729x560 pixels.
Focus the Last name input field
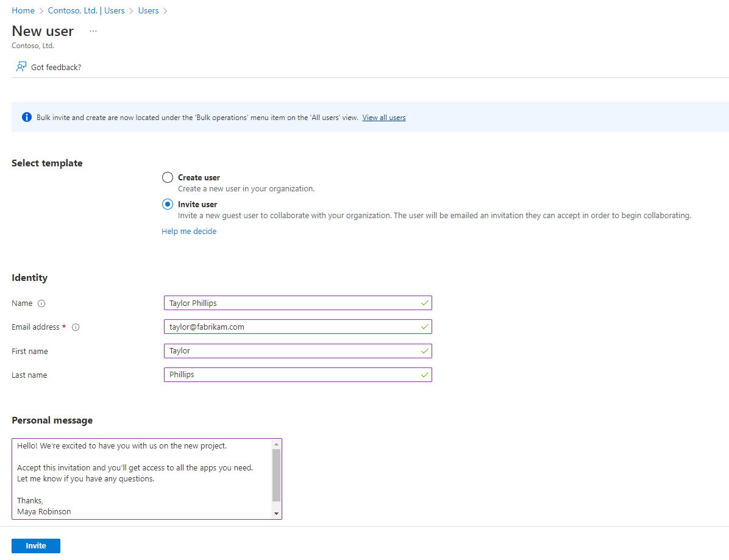[x=298, y=375]
